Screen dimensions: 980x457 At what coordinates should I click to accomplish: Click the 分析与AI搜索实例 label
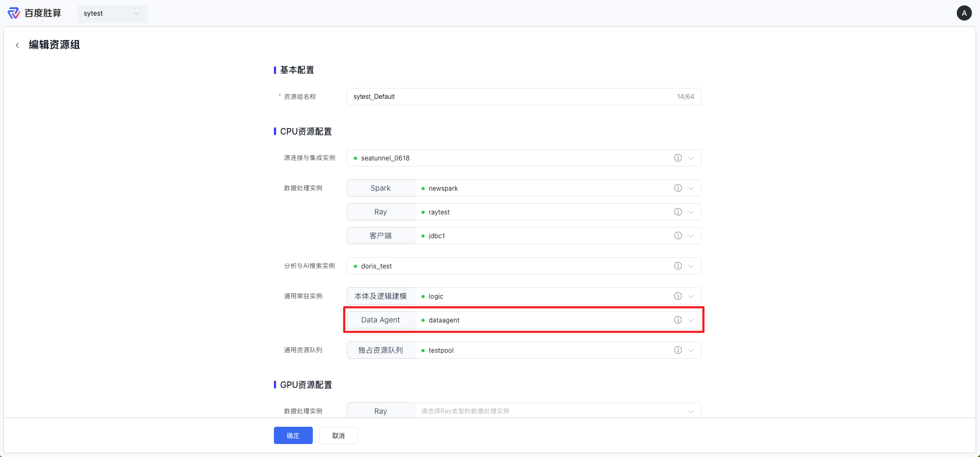click(310, 266)
